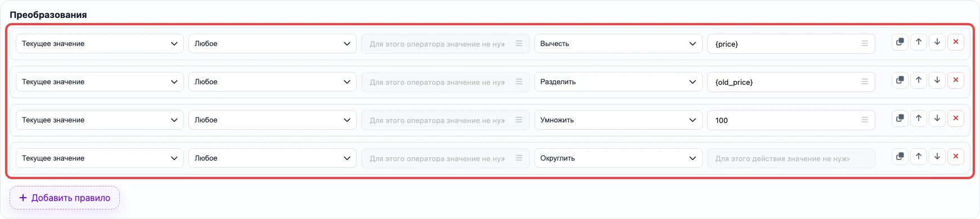Open Текущее значение dropdown in Умножить row
Image resolution: width=980 pixels, height=219 pixels.
click(x=100, y=120)
